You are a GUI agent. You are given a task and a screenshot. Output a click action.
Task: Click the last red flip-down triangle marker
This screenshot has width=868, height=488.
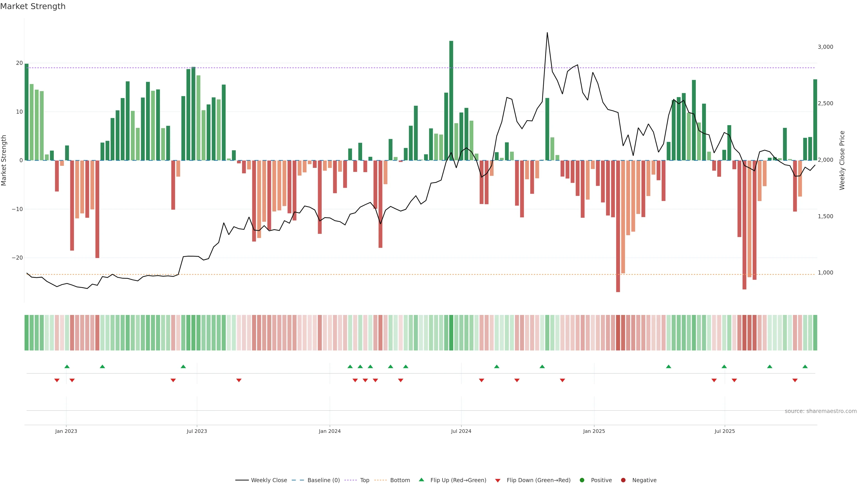[x=795, y=380]
